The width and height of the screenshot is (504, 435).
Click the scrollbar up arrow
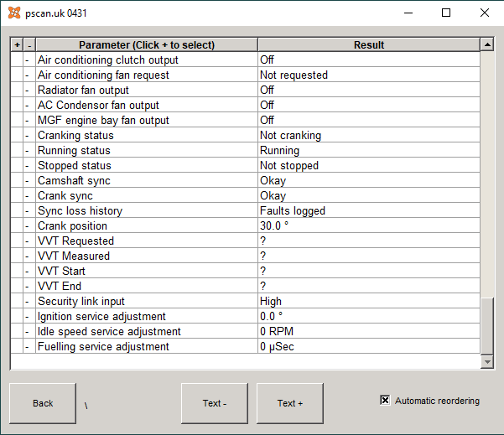[x=487, y=44]
